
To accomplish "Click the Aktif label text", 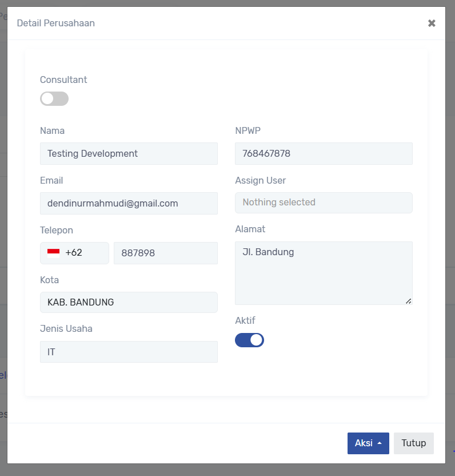I will (245, 320).
